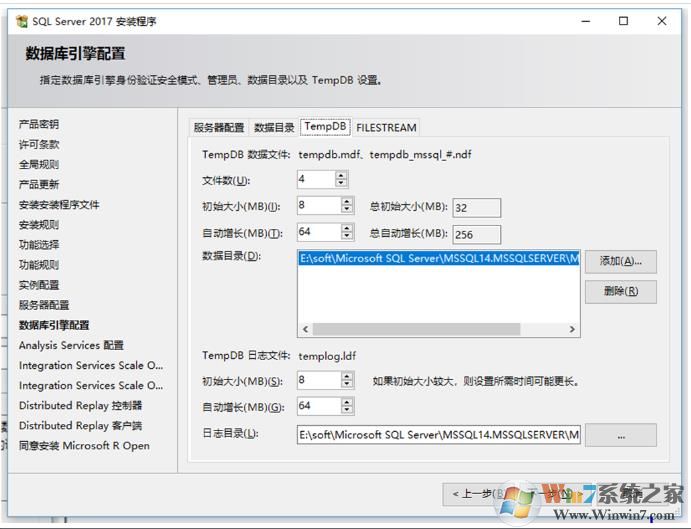The width and height of the screenshot is (691, 529).
Task: Select Analysis Services 配置 step
Action: (x=71, y=345)
